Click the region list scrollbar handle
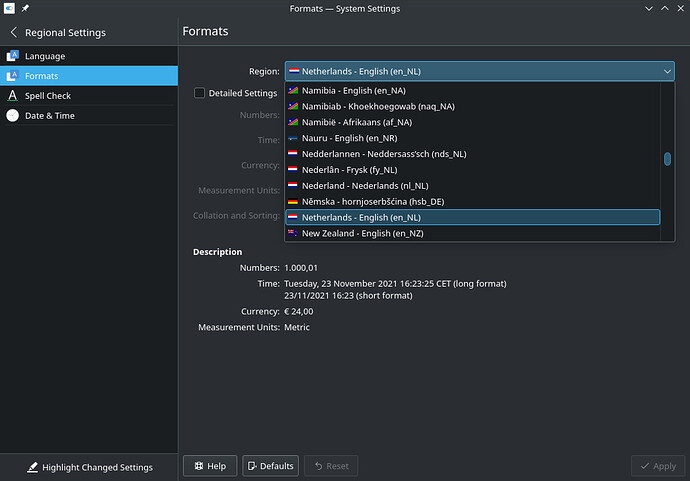690x481 pixels. coord(667,159)
